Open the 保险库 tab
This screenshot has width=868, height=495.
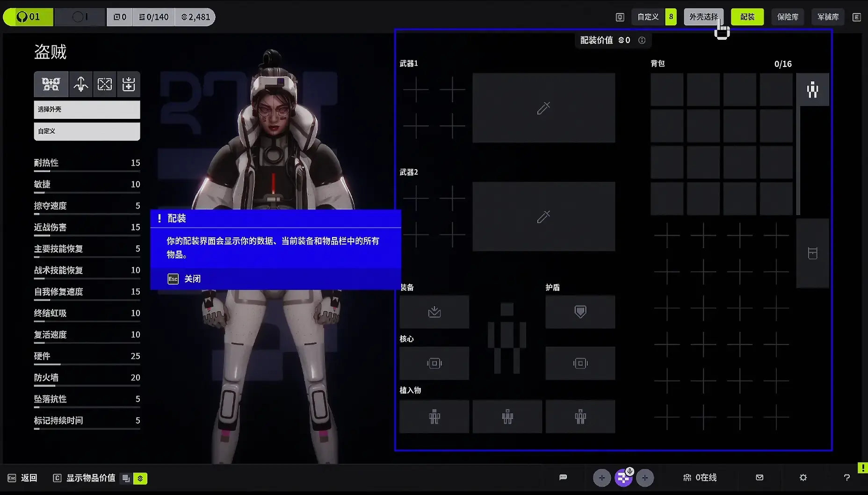click(788, 17)
